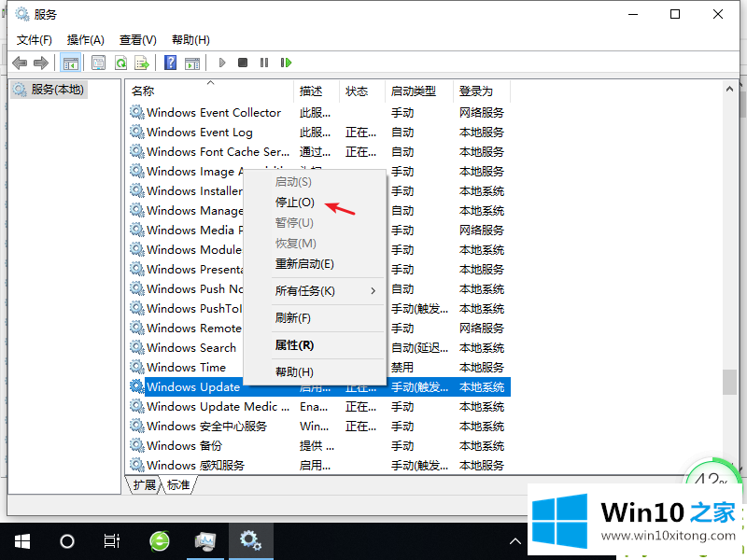Screen dimensions: 747x560
Task: Click the Export List toolbar icon
Action: 142,63
